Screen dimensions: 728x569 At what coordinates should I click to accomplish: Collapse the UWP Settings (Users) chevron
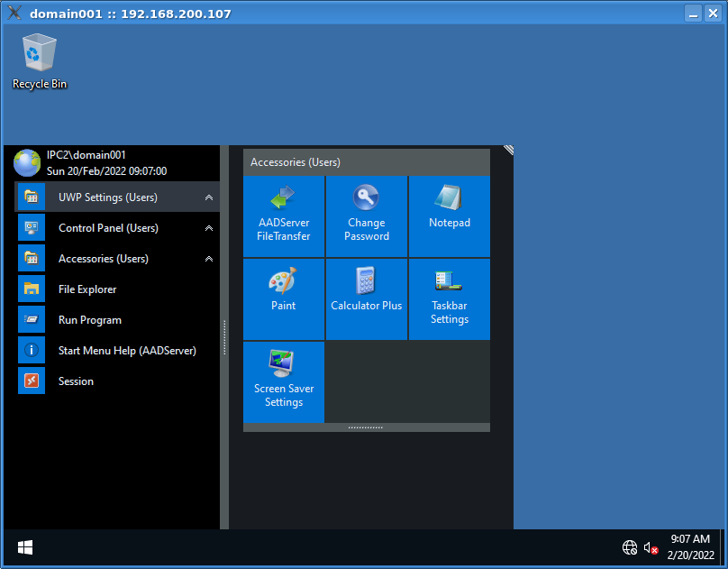click(209, 197)
